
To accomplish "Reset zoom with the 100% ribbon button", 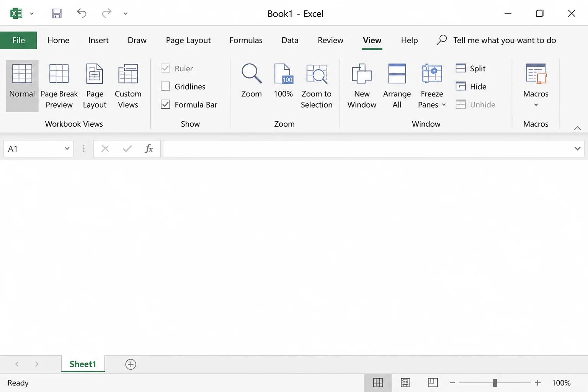I will (283, 80).
